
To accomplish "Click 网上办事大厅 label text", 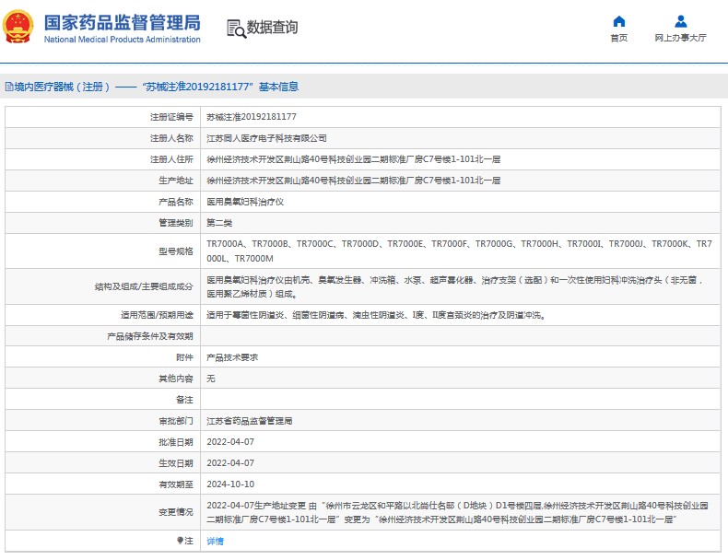I will tap(681, 38).
